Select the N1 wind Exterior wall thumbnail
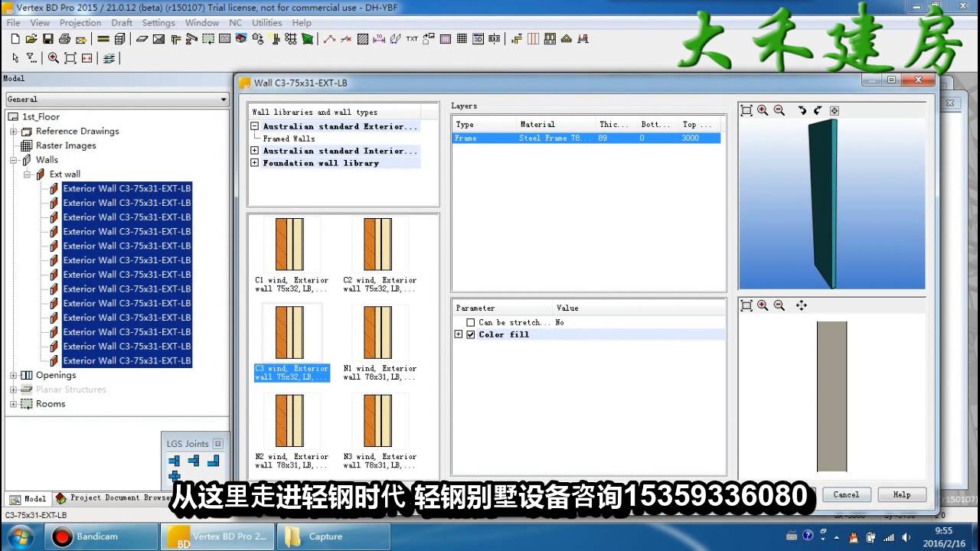Viewport: 980px width, 551px height. pyautogui.click(x=379, y=332)
